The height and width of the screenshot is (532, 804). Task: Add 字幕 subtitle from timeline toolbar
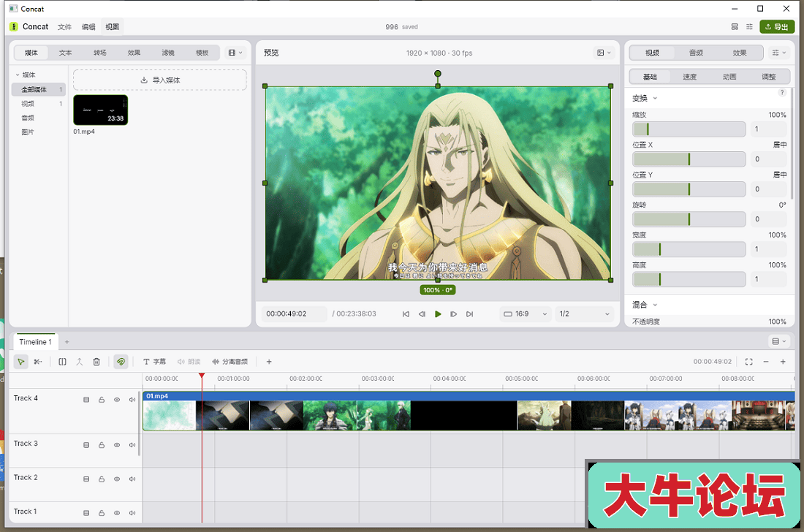point(154,362)
